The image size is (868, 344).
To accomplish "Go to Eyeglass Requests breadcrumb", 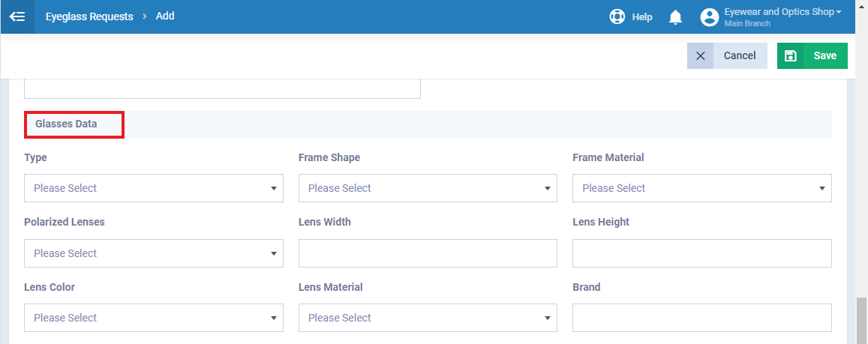I will pos(89,16).
